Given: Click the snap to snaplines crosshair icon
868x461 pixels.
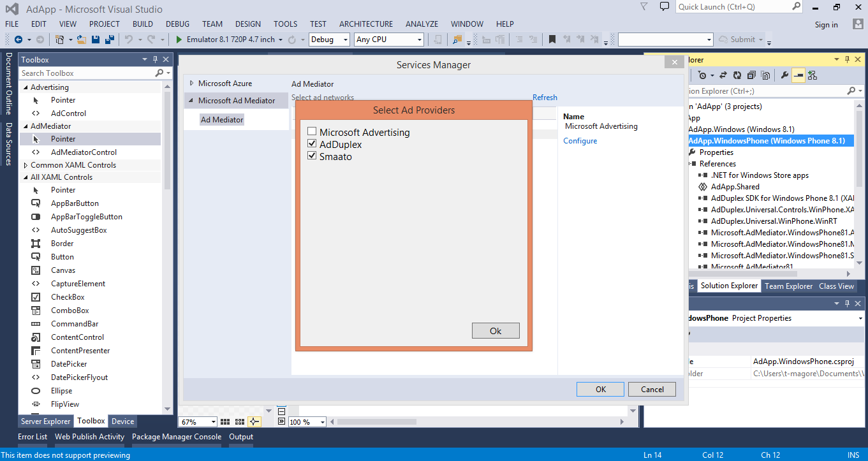Looking at the screenshot, I should pyautogui.click(x=254, y=421).
